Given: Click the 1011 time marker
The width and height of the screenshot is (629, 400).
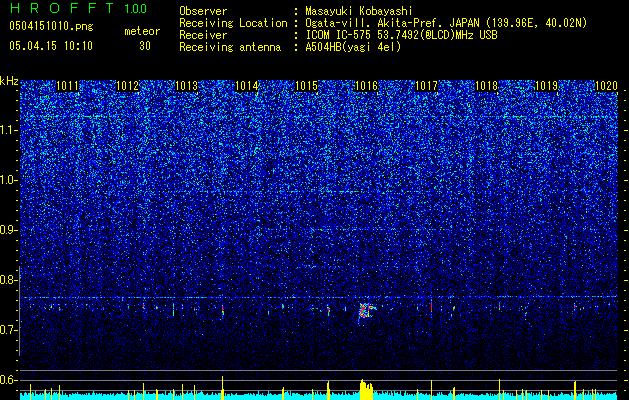Looking at the screenshot, I should [67, 86].
